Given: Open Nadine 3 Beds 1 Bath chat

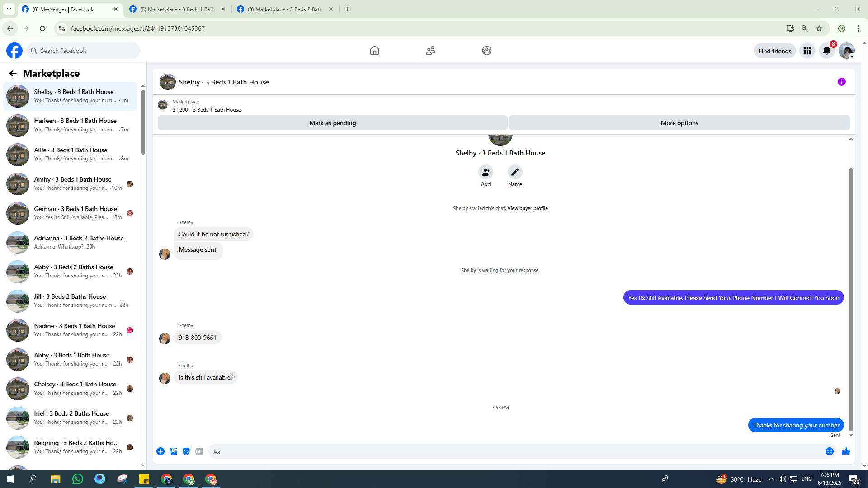Looking at the screenshot, I should click(70, 330).
